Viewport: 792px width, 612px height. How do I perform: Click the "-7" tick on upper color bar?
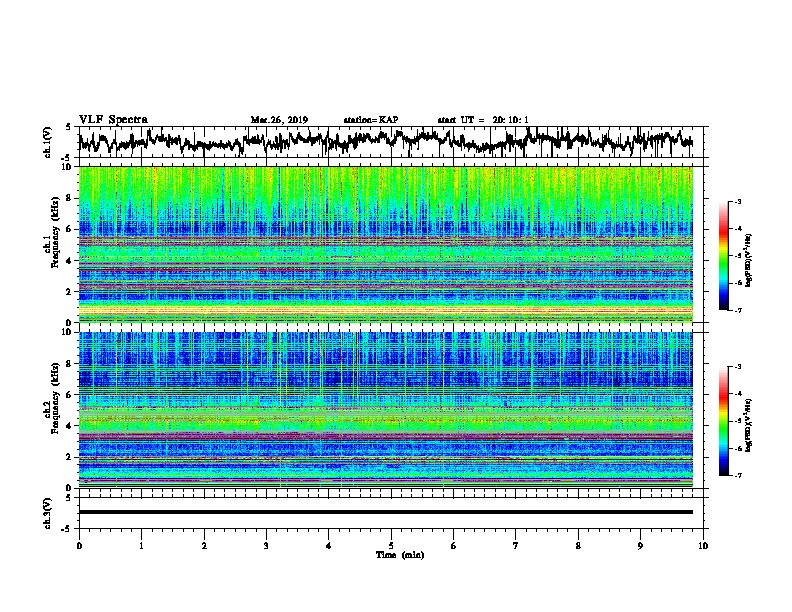click(737, 310)
